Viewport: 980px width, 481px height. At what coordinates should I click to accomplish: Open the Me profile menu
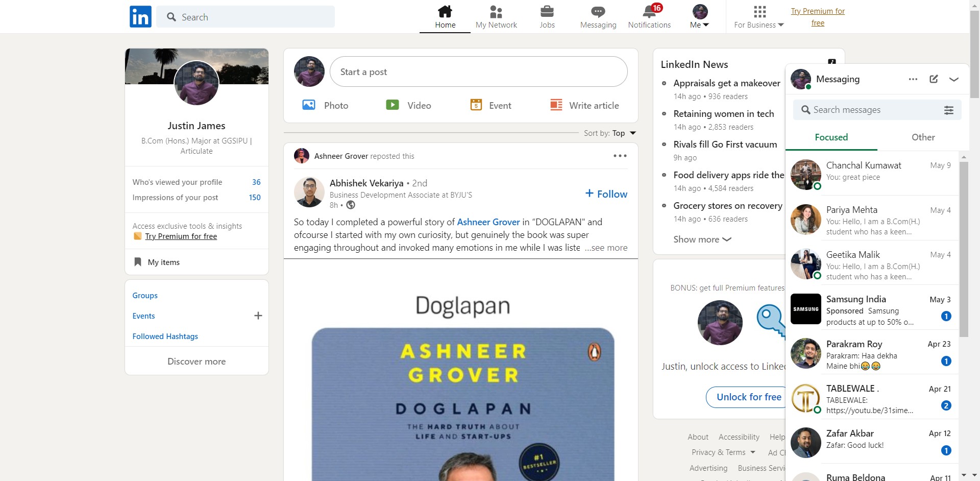700,17
